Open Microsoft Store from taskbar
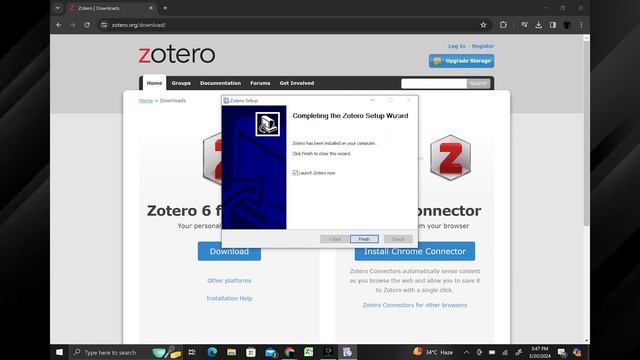The height and width of the screenshot is (360, 640). coord(251,352)
